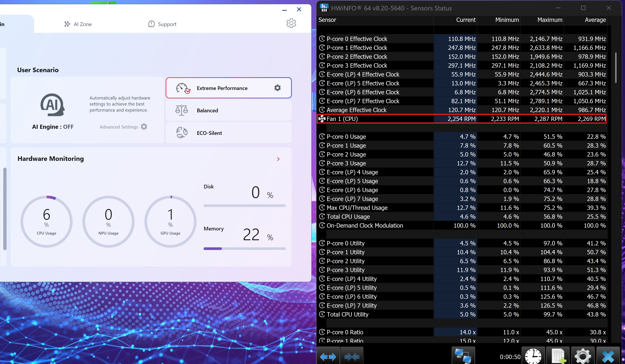The image size is (625, 364).
Task: Click the 2,254 RPM current fan value
Action: tap(462, 119)
